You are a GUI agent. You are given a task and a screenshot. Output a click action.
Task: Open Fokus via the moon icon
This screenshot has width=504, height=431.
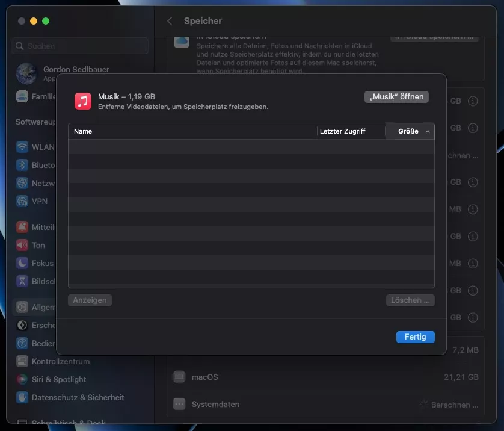click(x=22, y=263)
